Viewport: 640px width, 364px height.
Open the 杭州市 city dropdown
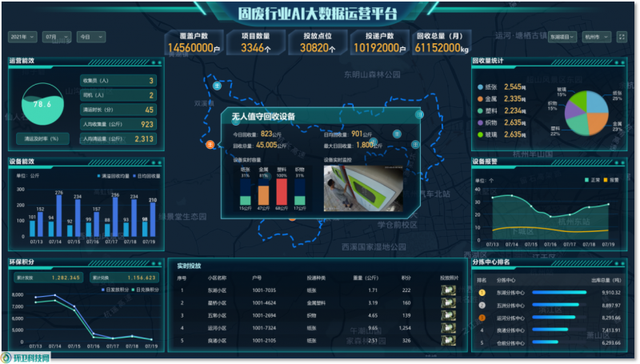click(596, 37)
